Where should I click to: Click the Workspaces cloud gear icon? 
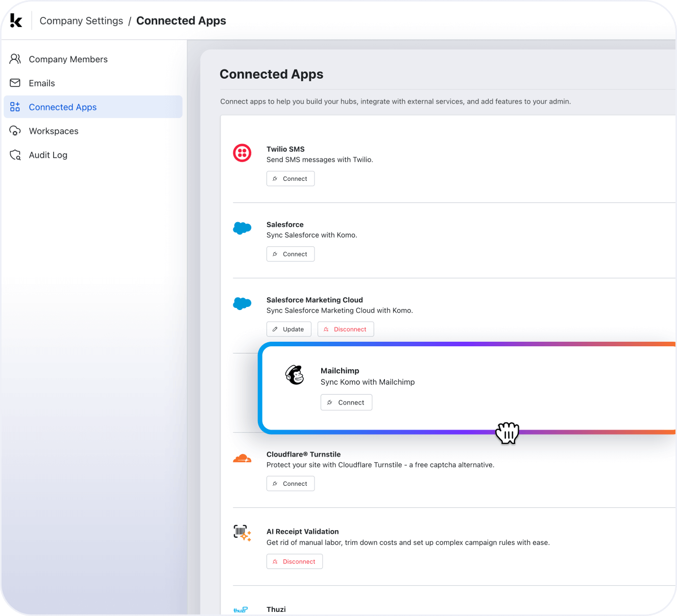tap(15, 131)
